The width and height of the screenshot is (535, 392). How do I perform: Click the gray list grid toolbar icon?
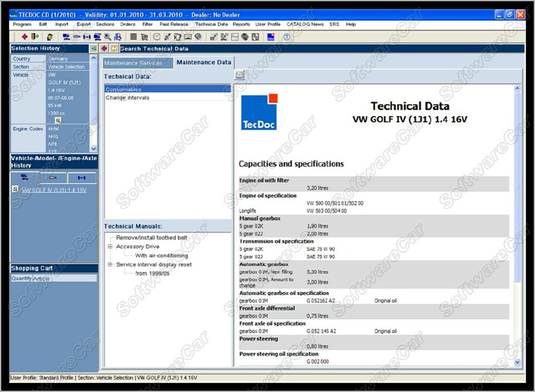[134, 37]
